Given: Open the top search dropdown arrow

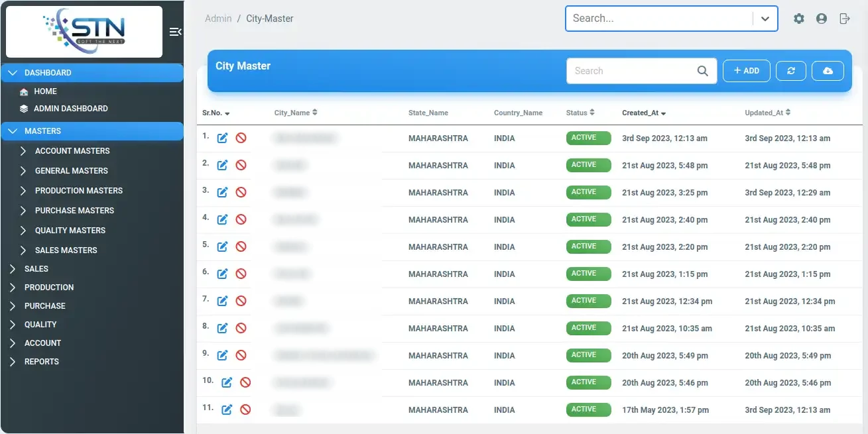Looking at the screenshot, I should pos(765,19).
